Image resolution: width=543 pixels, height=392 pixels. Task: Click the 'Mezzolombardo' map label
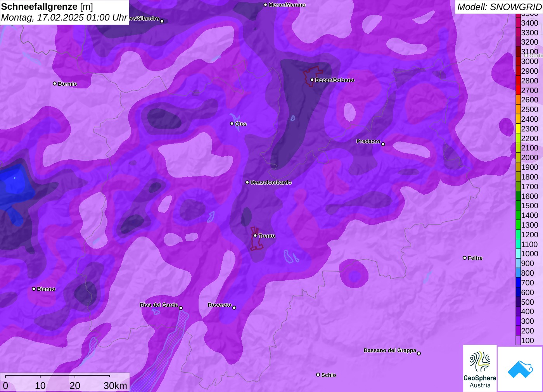(x=271, y=182)
